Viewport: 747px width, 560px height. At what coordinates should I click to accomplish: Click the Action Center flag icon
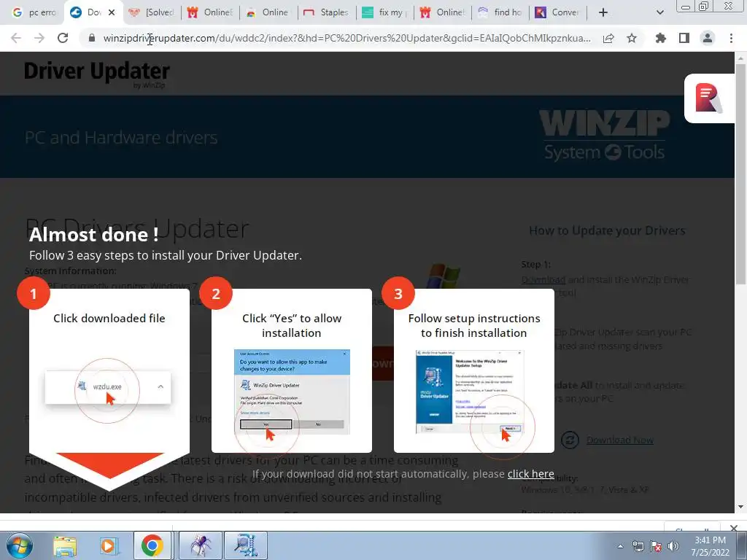tap(656, 547)
